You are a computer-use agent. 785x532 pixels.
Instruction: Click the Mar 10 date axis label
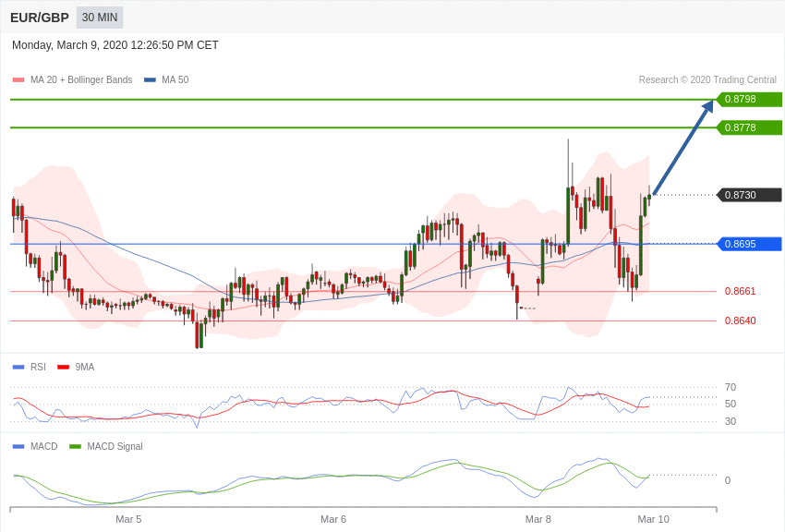pos(653,519)
